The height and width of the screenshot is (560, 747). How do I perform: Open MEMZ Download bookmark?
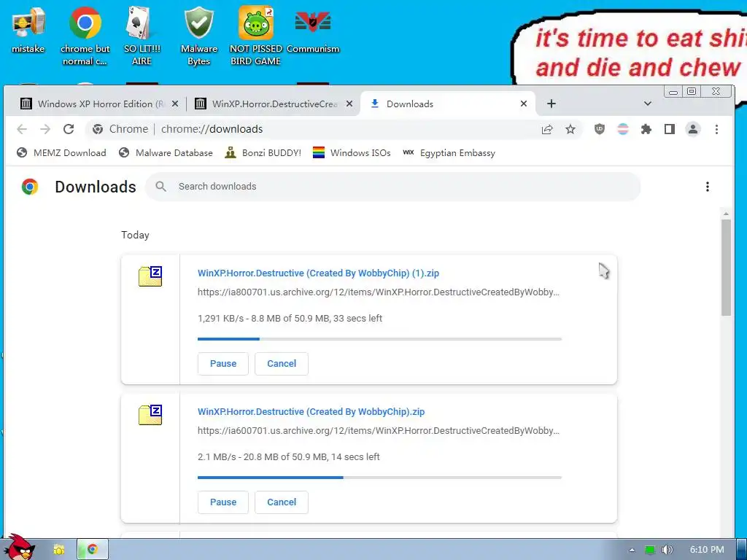61,153
